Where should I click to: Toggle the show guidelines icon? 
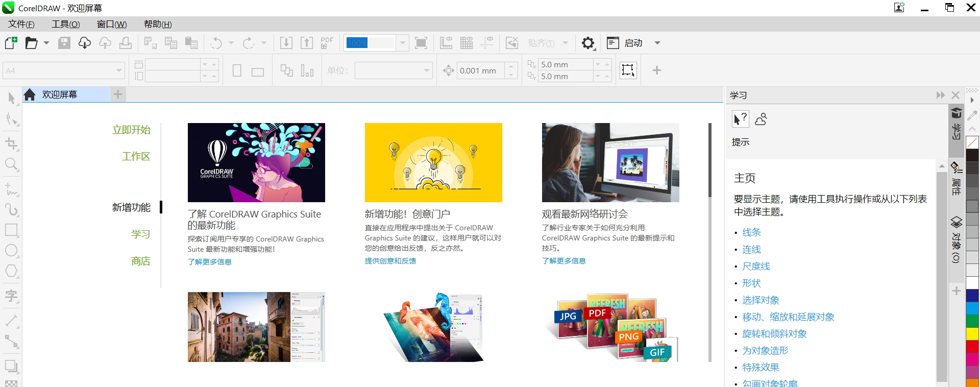(487, 43)
